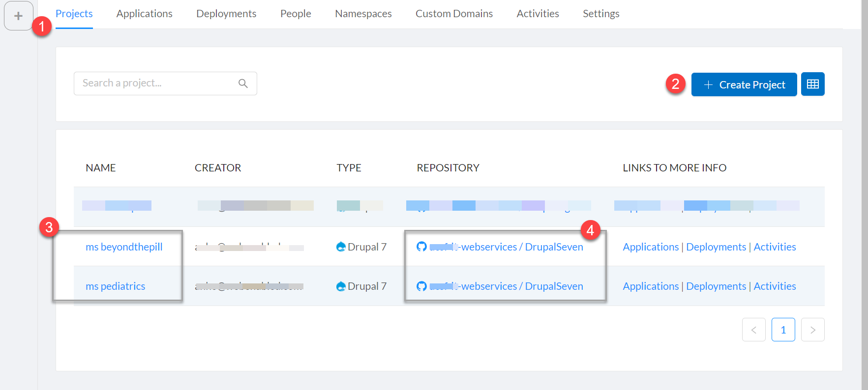The height and width of the screenshot is (390, 868).
Task: Open the ms beyondthepill project
Action: pos(124,247)
